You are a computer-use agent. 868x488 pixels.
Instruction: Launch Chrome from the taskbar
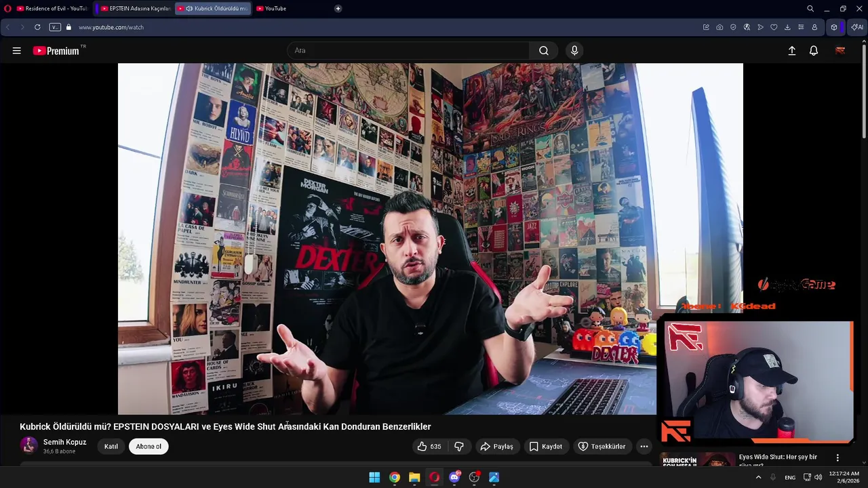(x=394, y=477)
